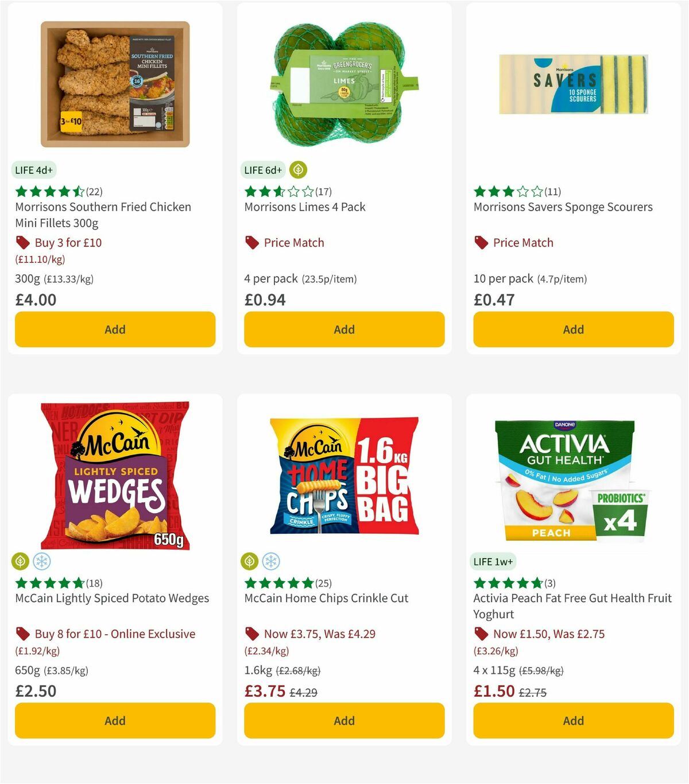Add McCain Lightly Spiced Potato Wedges
Viewport: 689px width, 784px height.
coord(115,720)
